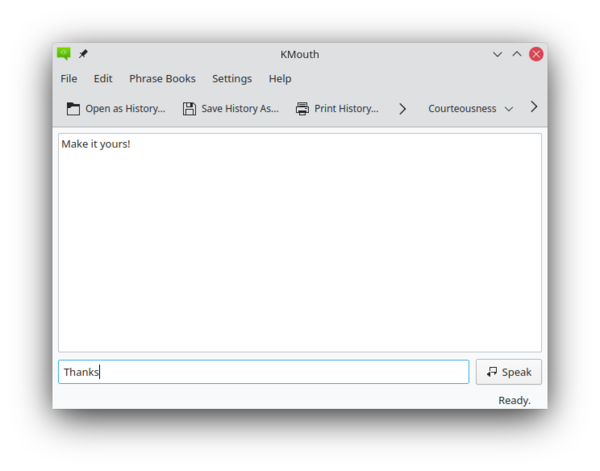Viewport: 600px width, 471px height.
Task: Open the Courteousness phrase book dropdown
Action: (470, 108)
